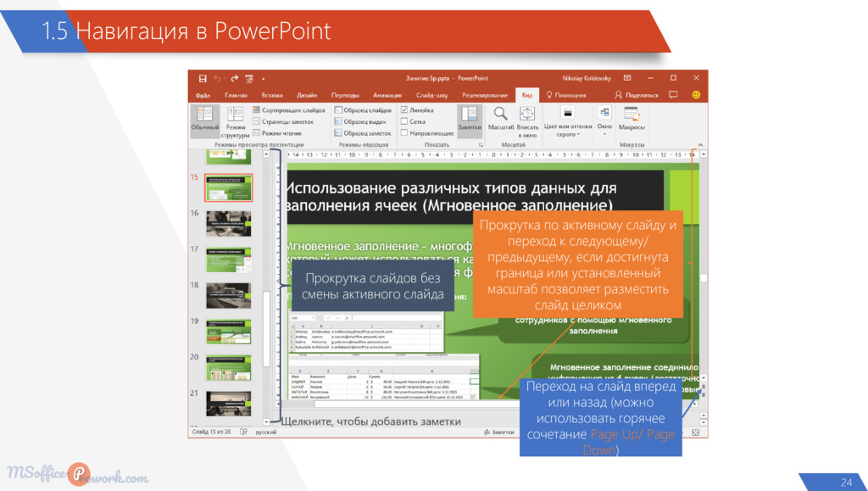This screenshot has height=491, width=868.
Task: Open Образец выдач master view
Action: coord(359,121)
